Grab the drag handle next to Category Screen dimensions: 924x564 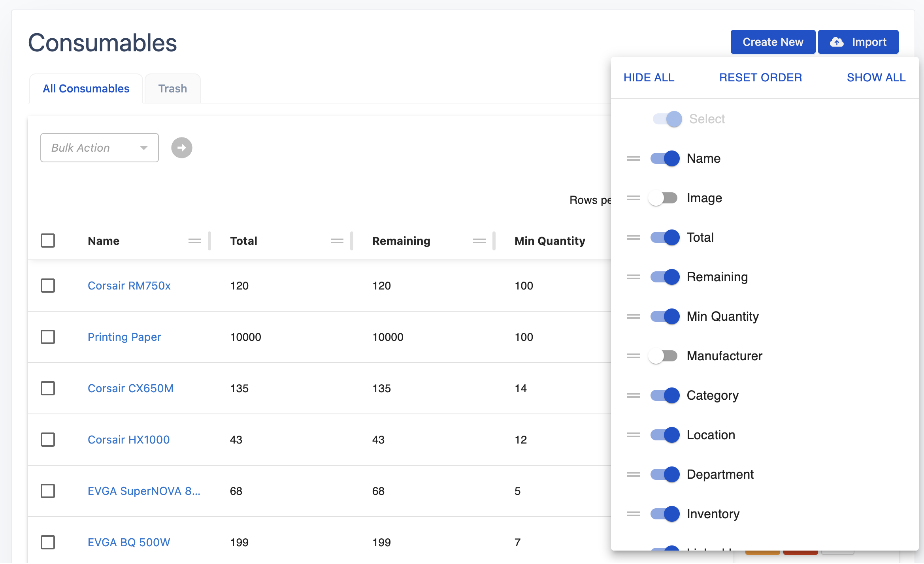pyautogui.click(x=634, y=395)
